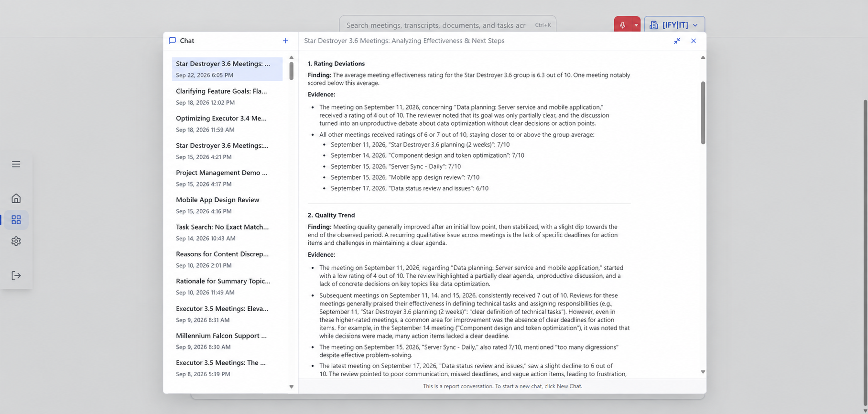Click 'Mobile app design review": 7/10' bullet

405,177
